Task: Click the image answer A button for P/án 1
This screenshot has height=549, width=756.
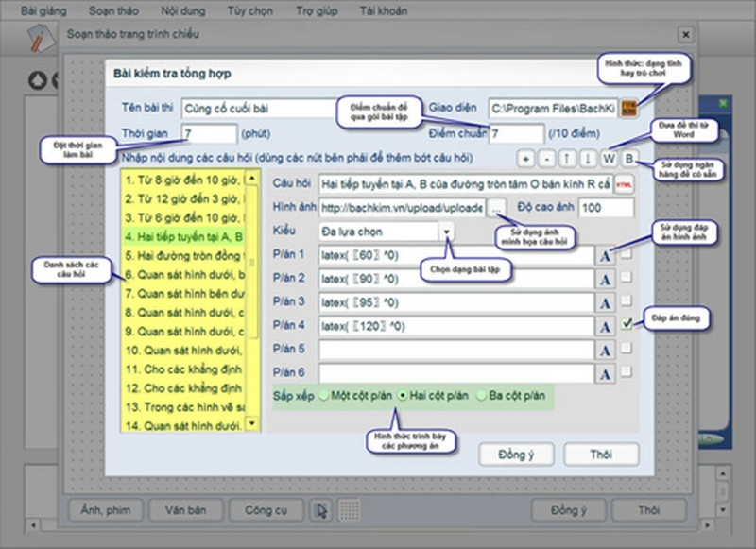Action: tap(605, 256)
